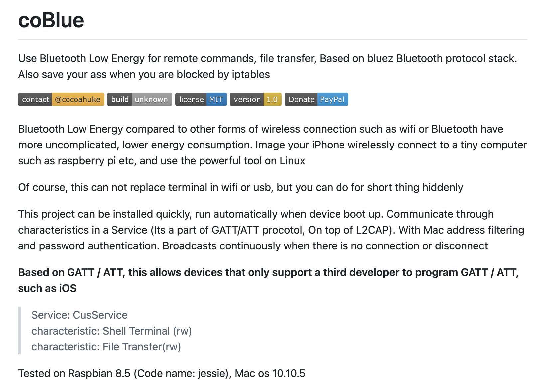Click the license MIT badge

[x=201, y=99]
